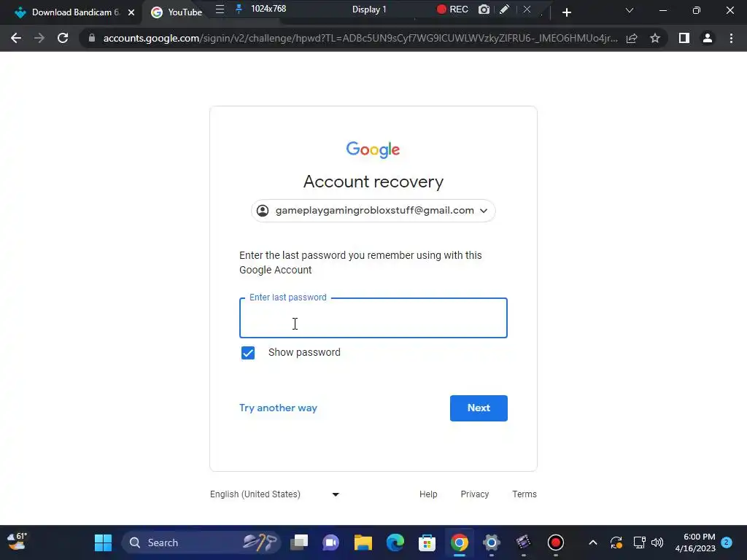Screen dimensions: 747x560
Task: Focus the Enter last password field
Action: tap(373, 318)
